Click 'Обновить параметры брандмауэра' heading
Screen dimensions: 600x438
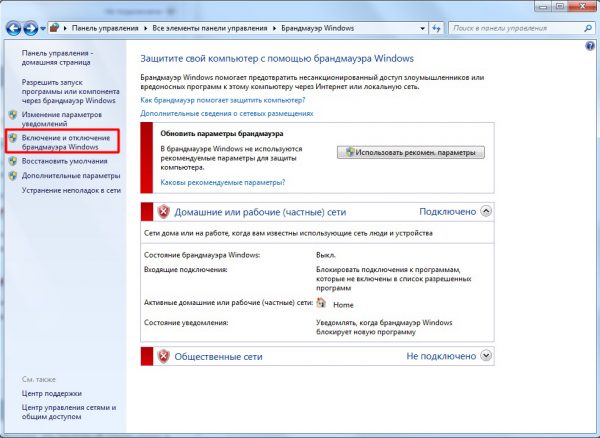222,134
